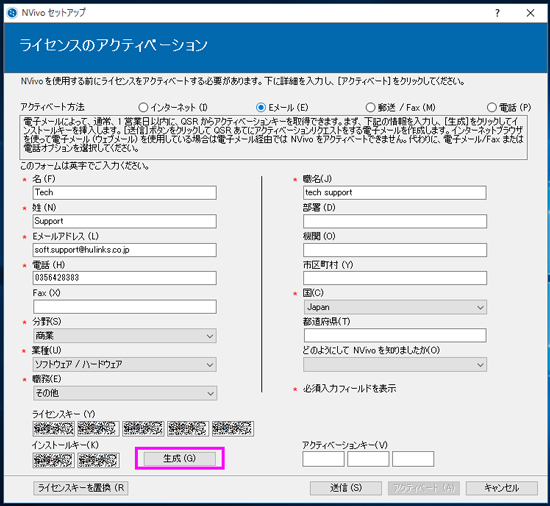
Task: Expand the どのようにして NVivo を知りましたか dropdown
Action: 395,365
